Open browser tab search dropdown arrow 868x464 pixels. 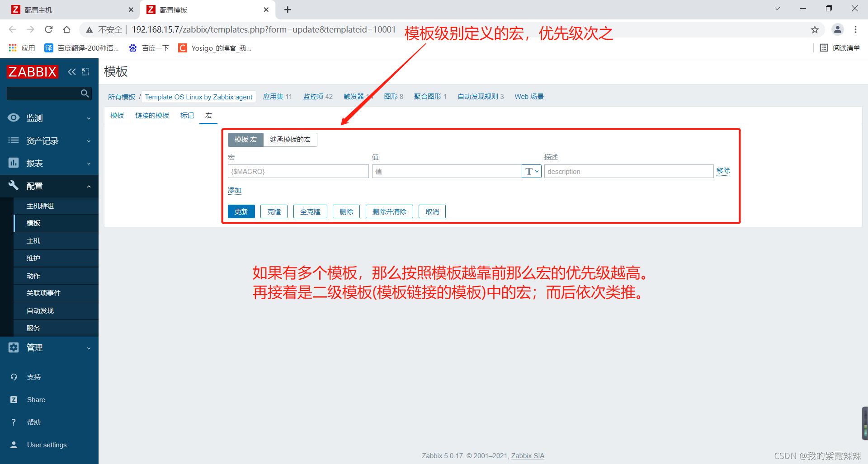point(777,9)
